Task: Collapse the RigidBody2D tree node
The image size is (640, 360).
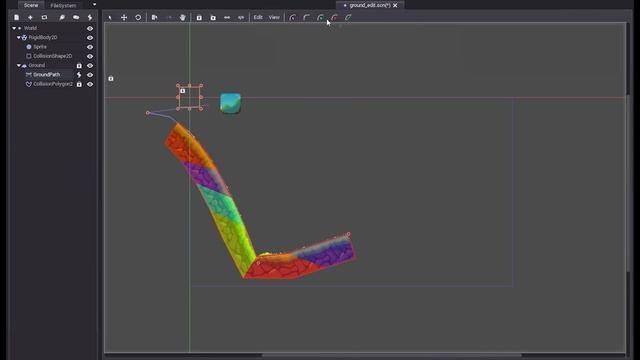Action: click(x=18, y=38)
